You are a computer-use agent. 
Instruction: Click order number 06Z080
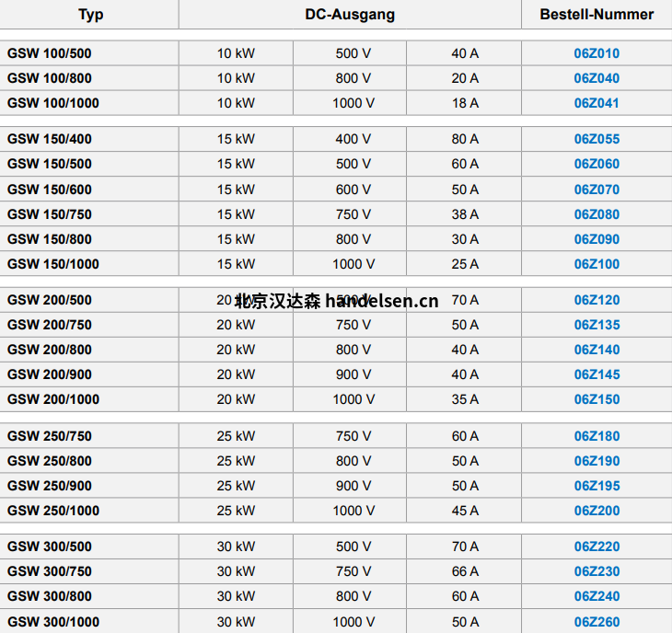coord(597,214)
